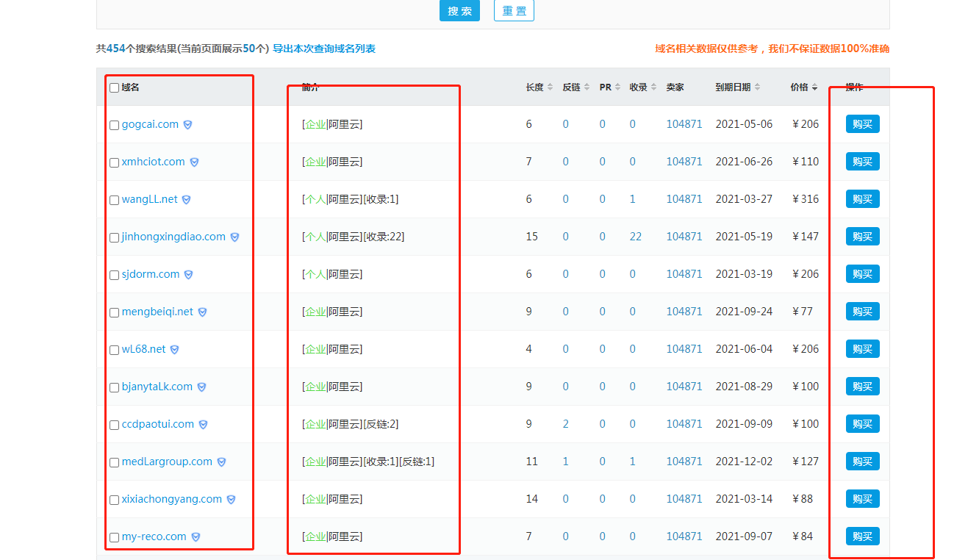
Task: Sort by 价格 column arrows
Action: [814, 87]
